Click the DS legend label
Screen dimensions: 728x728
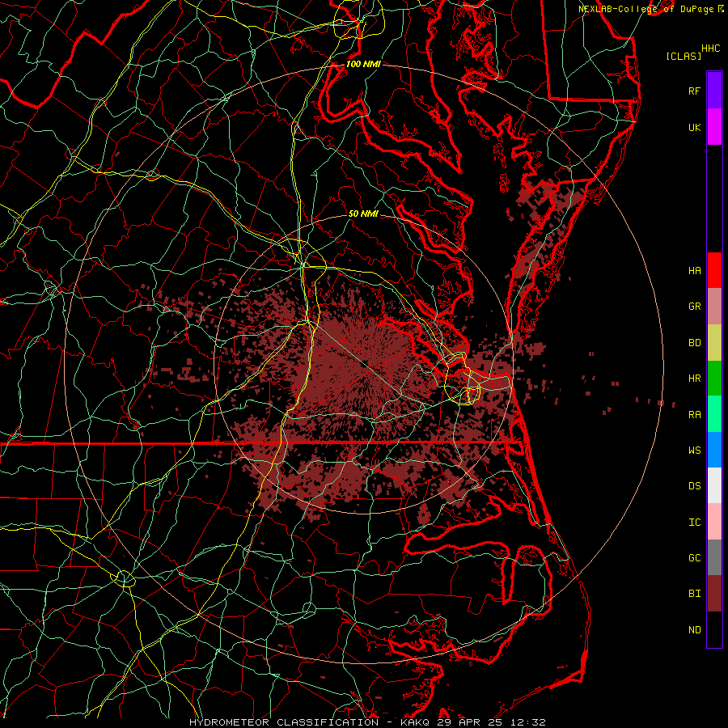[x=694, y=486]
